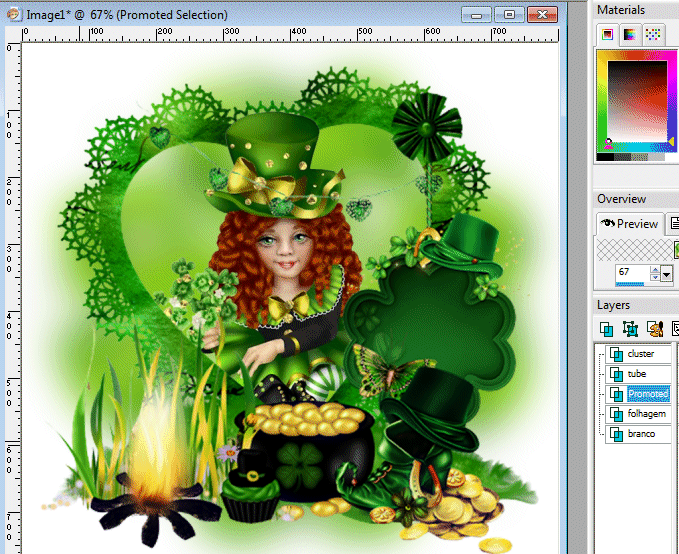Click the raster icon of folhagem layer
Viewport: 679px width, 554px height.
616,414
